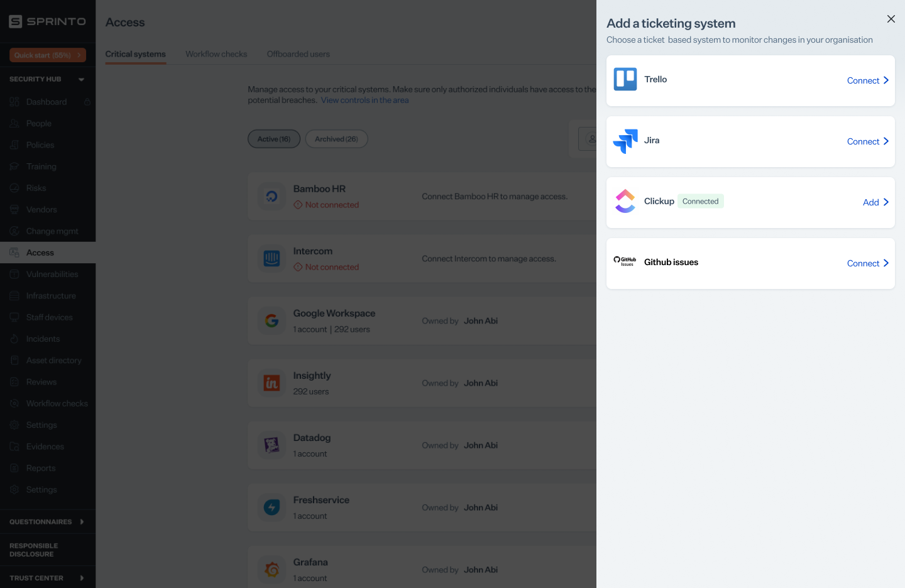Screen dimensions: 905x588
Task: Click the Bamboo HR app icon
Action: 271,196
